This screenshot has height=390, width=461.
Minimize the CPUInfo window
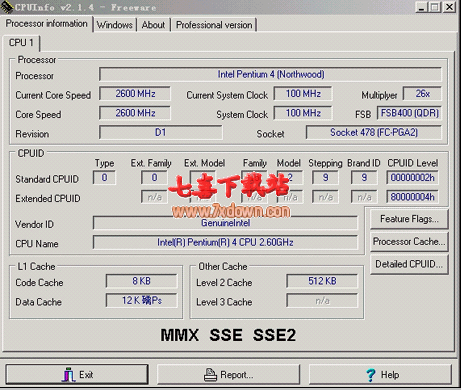click(421, 7)
